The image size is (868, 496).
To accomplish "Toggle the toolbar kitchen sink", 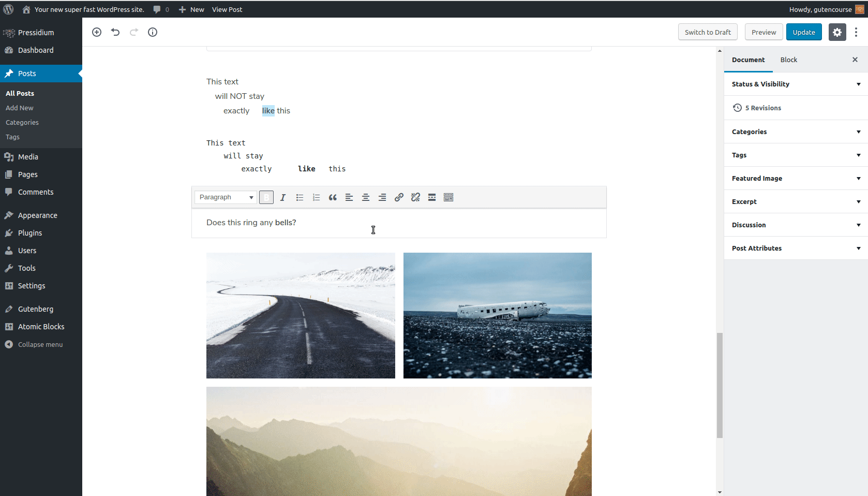I will (448, 197).
